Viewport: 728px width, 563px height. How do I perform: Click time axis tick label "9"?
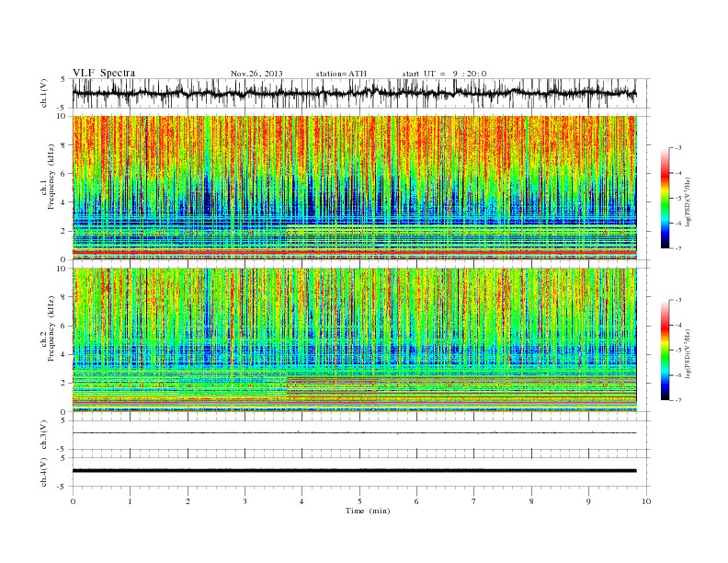click(588, 501)
